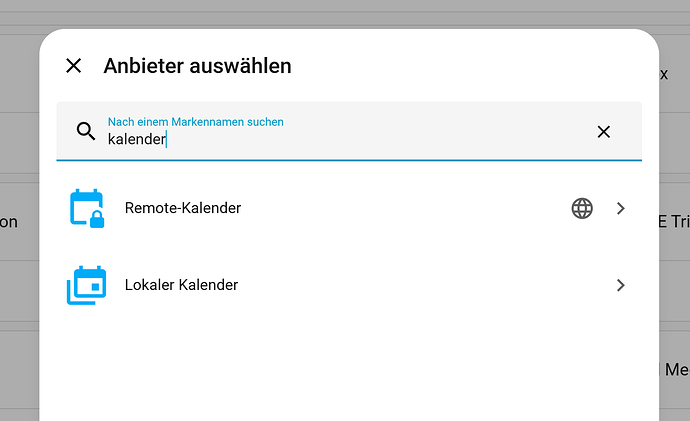Close the Anbieter auswählen dialog
Viewport: 690px width, 421px height.
click(x=73, y=66)
